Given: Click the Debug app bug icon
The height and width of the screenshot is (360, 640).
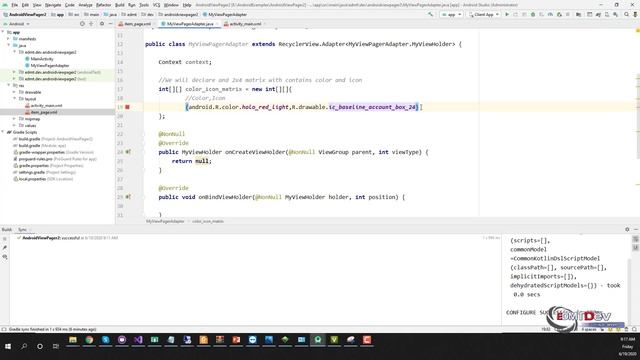Looking at the screenshot, I should [533, 14].
